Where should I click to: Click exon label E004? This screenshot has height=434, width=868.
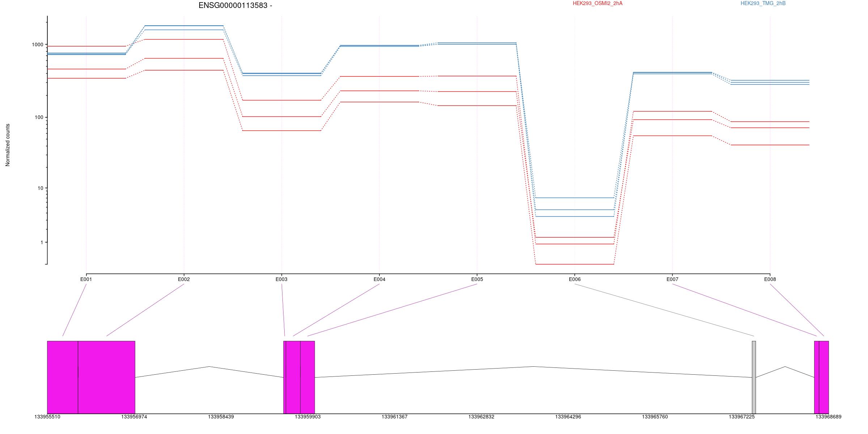pyautogui.click(x=379, y=279)
